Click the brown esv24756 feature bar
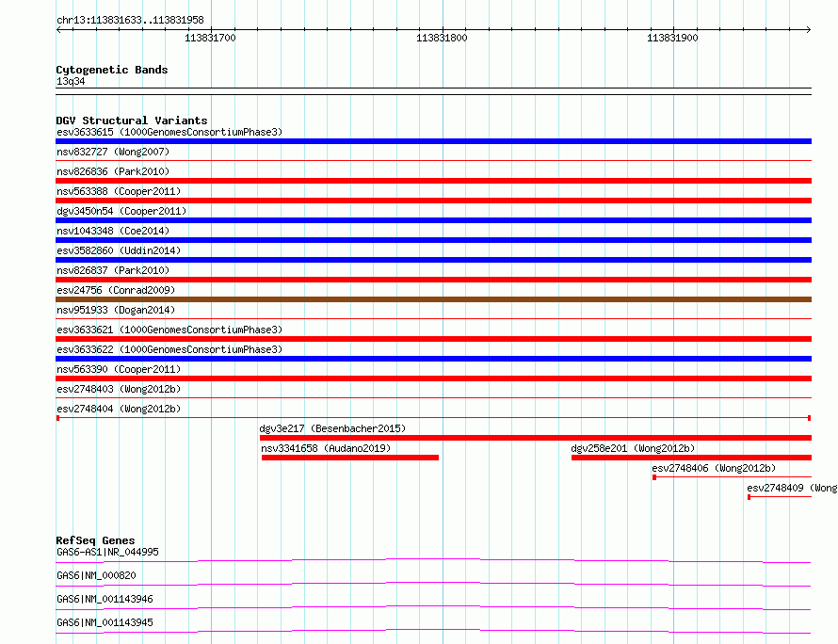838x644 pixels. (x=433, y=299)
